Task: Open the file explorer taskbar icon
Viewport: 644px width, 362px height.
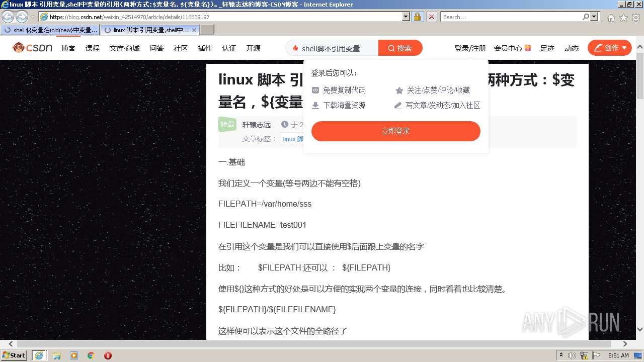Action: [57, 355]
